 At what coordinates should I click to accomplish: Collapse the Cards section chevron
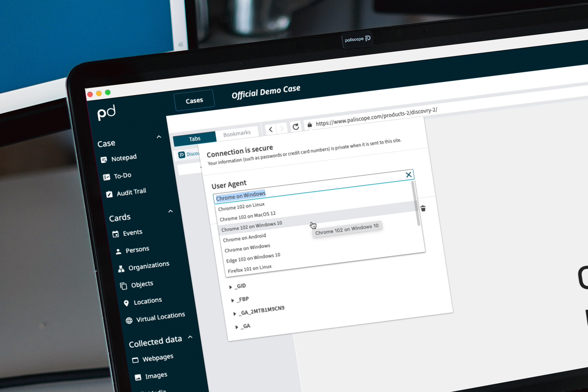(171, 211)
